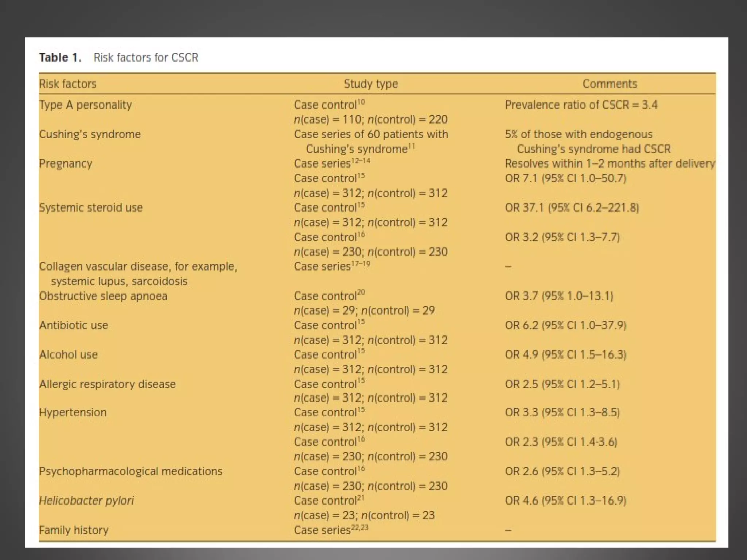Click the 'Antibiotic use' risk factor
The image size is (747, 560).
pyautogui.click(x=73, y=325)
